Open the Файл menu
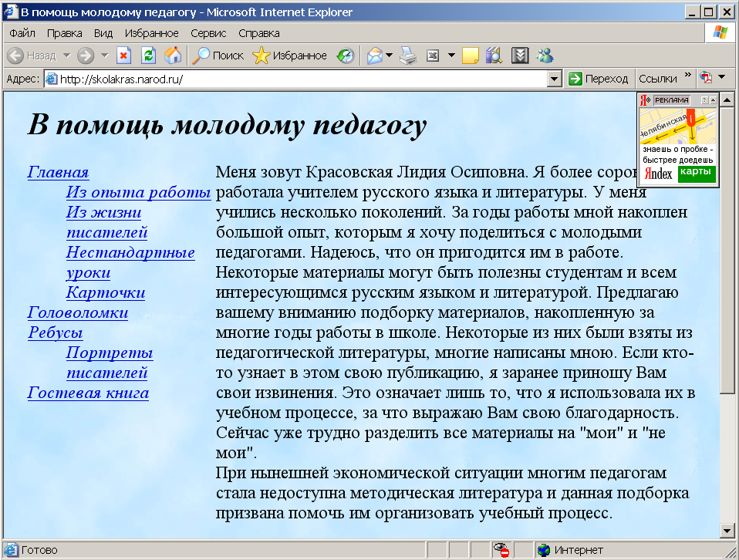 pos(22,33)
